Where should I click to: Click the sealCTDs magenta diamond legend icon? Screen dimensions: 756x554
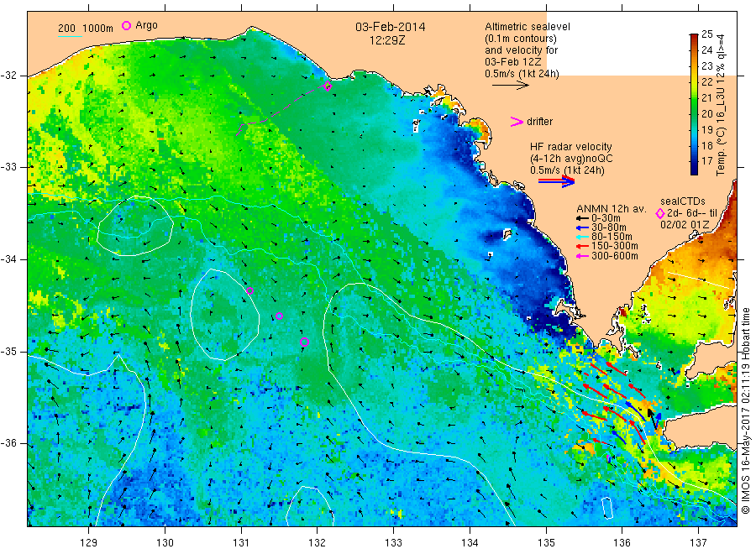click(x=660, y=213)
